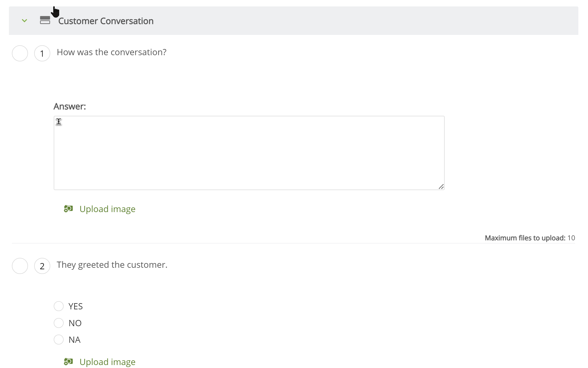Click the 'Maximum files to upload: 10' text
Image resolution: width=588 pixels, height=368 pixels.
530,238
